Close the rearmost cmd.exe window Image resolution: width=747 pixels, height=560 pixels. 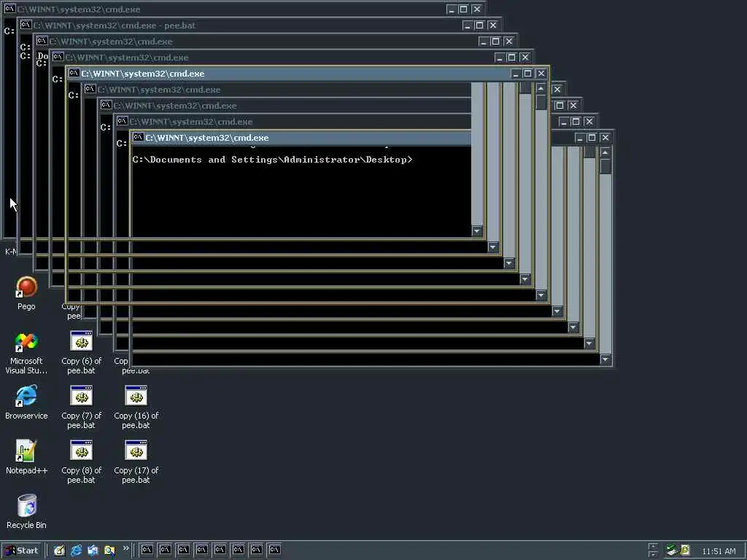[x=476, y=9]
